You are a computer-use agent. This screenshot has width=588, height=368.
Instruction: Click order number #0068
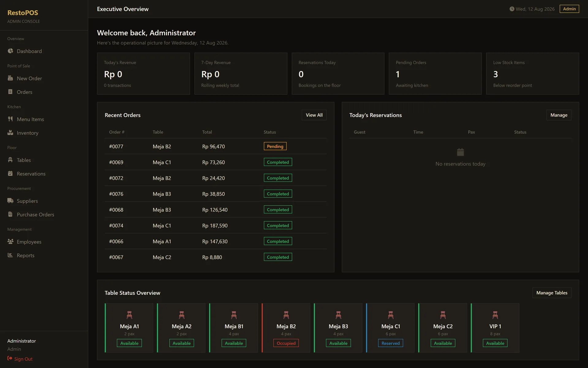(116, 210)
